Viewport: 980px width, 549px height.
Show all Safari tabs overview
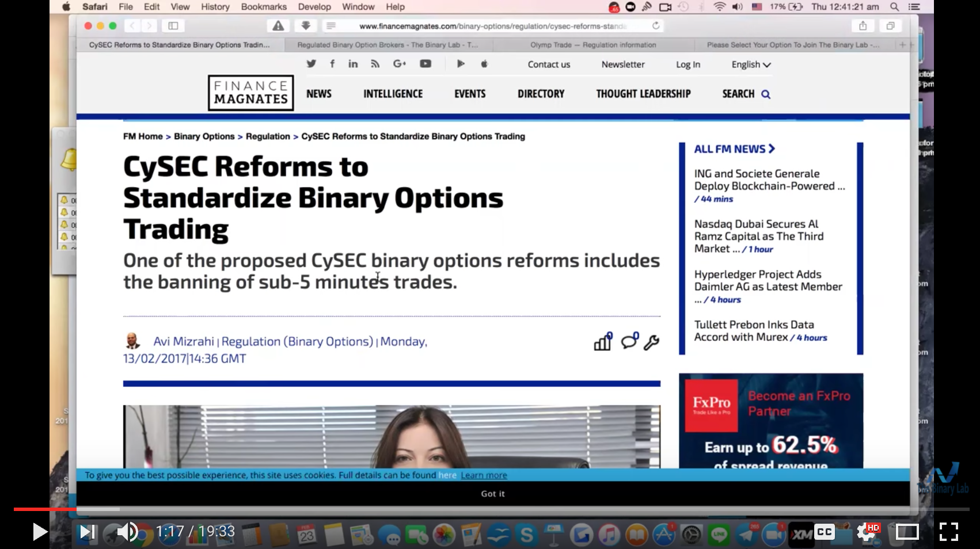[890, 25]
